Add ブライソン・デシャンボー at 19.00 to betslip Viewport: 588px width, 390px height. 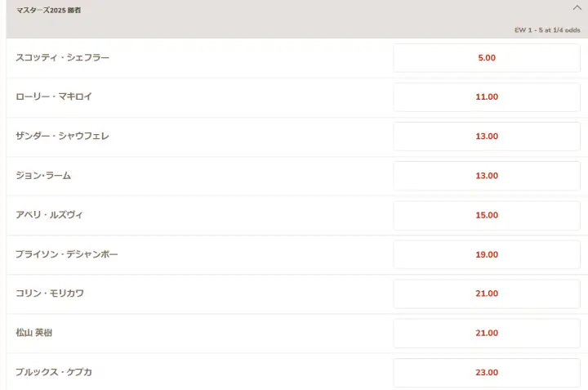[x=487, y=254]
